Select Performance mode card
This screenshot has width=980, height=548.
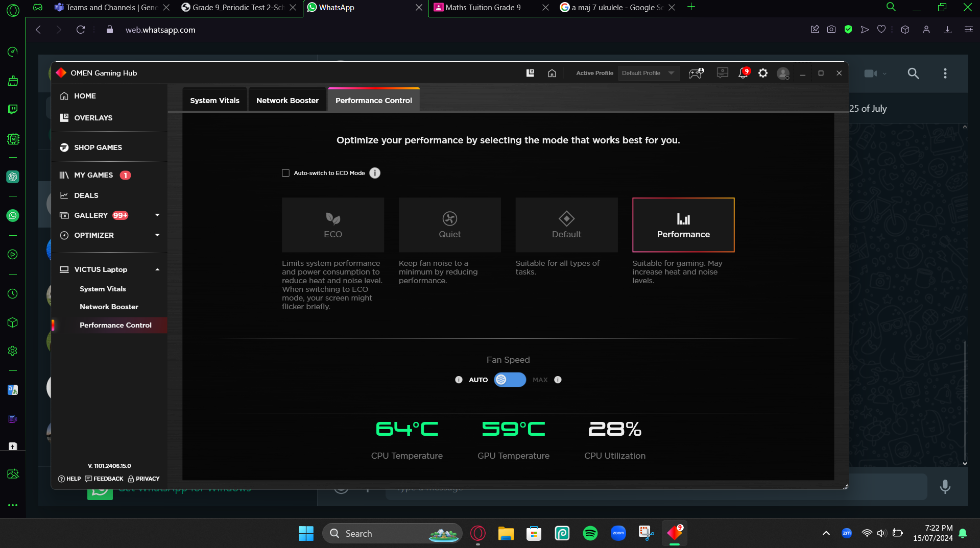point(683,225)
